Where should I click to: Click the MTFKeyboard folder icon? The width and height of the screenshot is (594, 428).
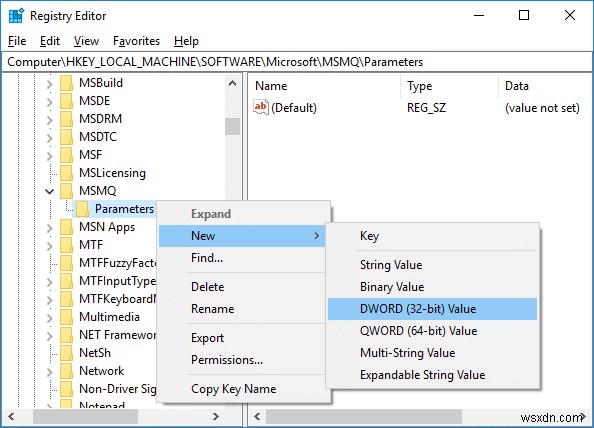coord(66,299)
